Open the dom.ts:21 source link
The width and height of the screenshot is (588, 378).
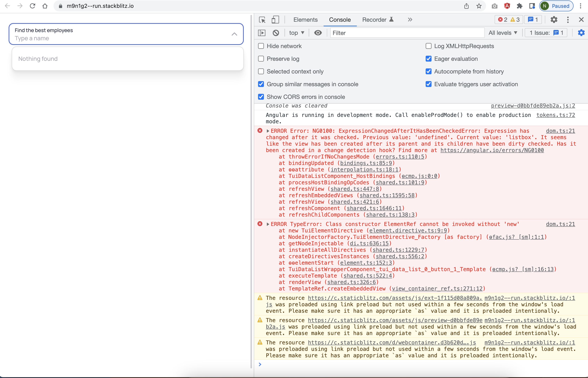560,131
